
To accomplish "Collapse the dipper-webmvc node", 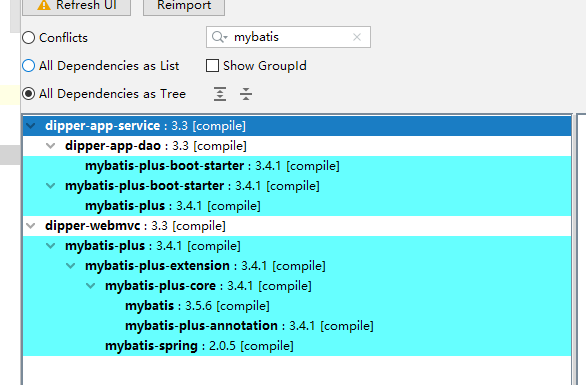I will 31,226.
